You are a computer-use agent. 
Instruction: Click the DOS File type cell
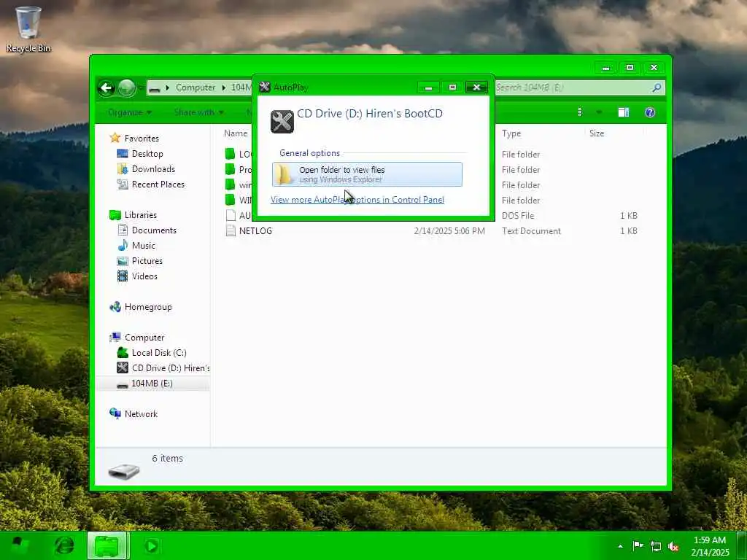pos(518,216)
